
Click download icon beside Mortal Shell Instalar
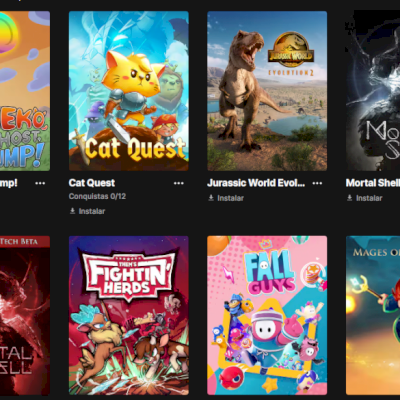pyautogui.click(x=349, y=198)
